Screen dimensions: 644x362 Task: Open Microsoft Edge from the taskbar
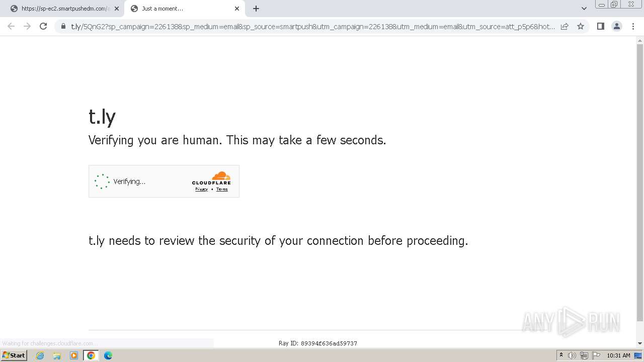click(108, 355)
